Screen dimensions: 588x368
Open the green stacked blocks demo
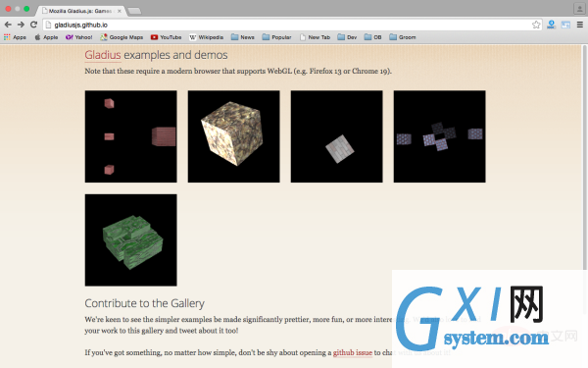click(131, 240)
